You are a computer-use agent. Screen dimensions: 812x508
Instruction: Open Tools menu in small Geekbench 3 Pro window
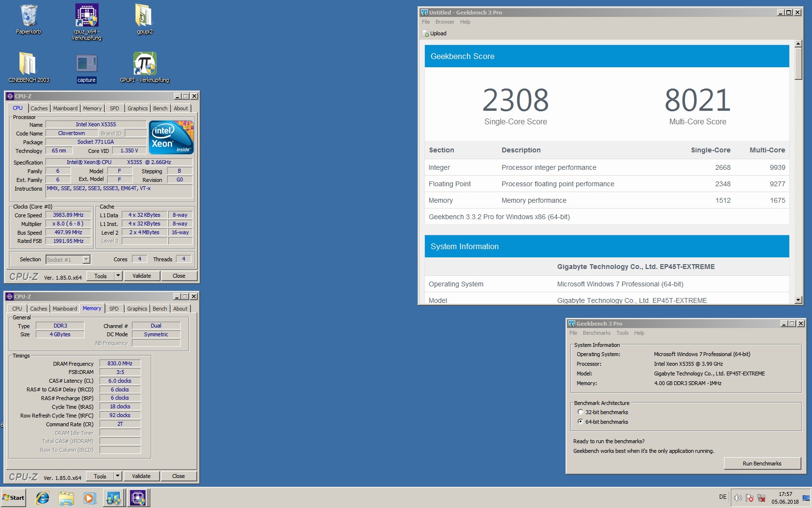623,333
